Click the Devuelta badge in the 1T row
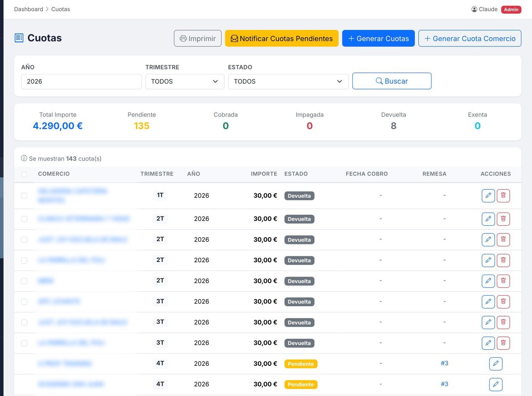 pos(299,196)
